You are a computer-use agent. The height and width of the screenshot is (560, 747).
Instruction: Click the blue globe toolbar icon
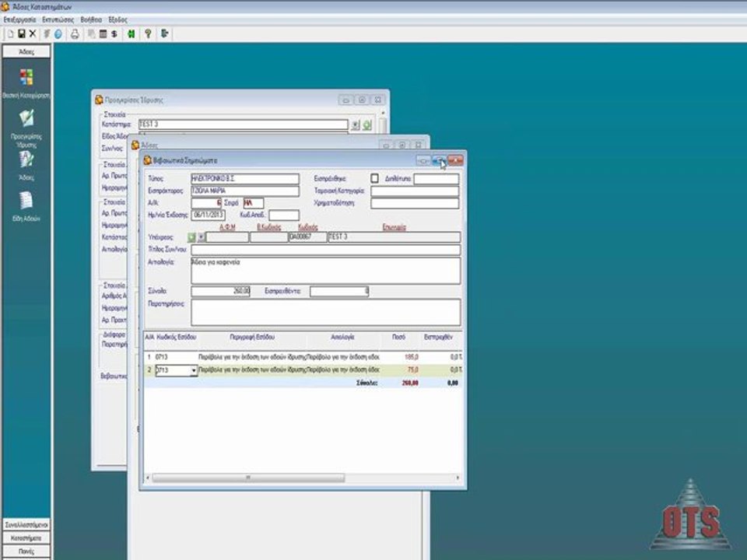coord(58,33)
